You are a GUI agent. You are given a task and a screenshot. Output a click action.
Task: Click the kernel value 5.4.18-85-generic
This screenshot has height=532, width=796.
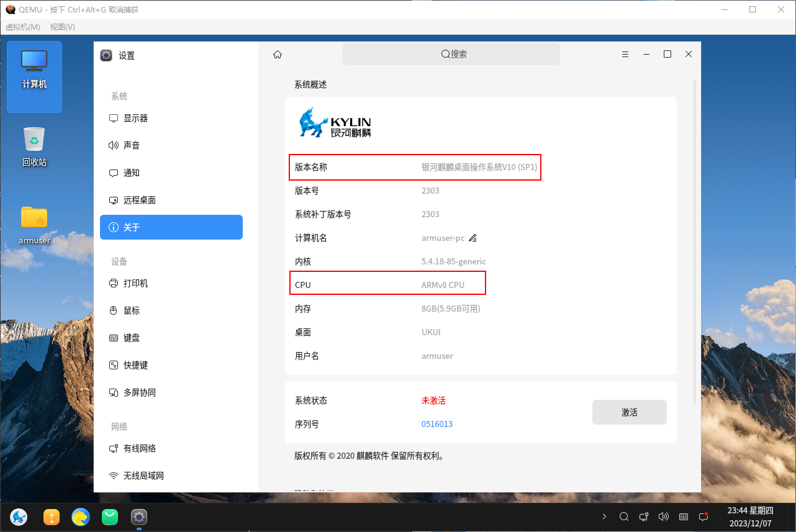click(454, 261)
